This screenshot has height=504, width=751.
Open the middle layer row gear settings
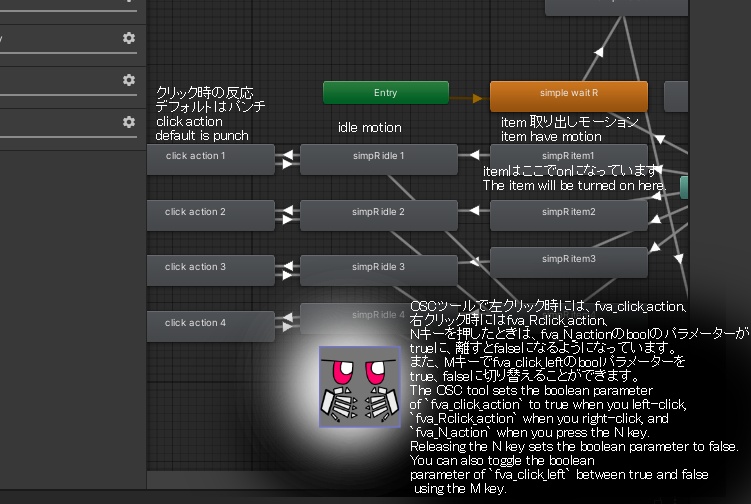point(128,80)
